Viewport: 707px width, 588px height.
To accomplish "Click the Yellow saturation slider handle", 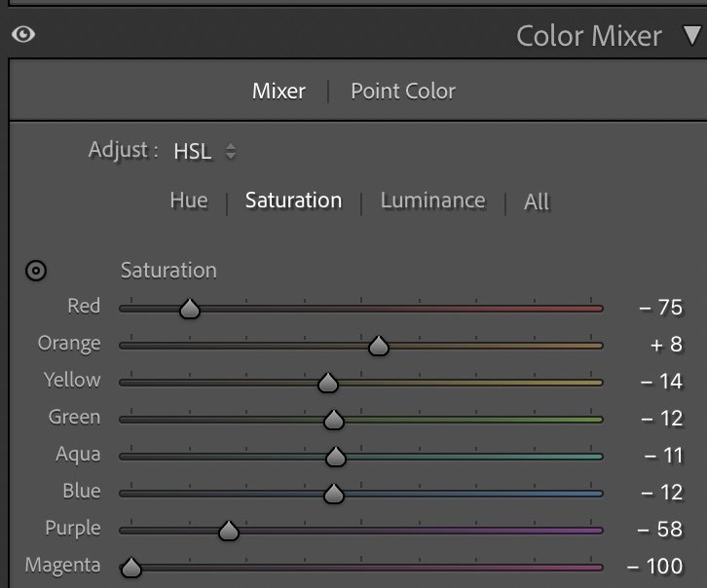I will (328, 383).
